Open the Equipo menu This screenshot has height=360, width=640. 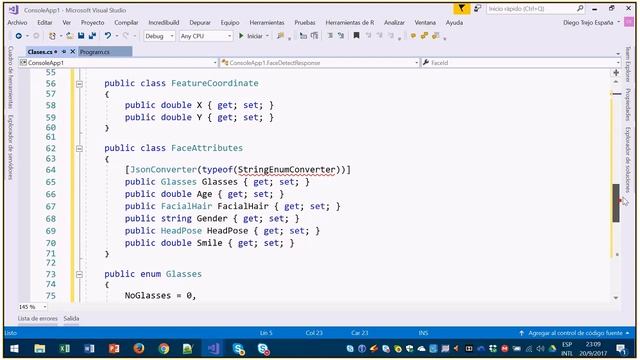[230, 22]
